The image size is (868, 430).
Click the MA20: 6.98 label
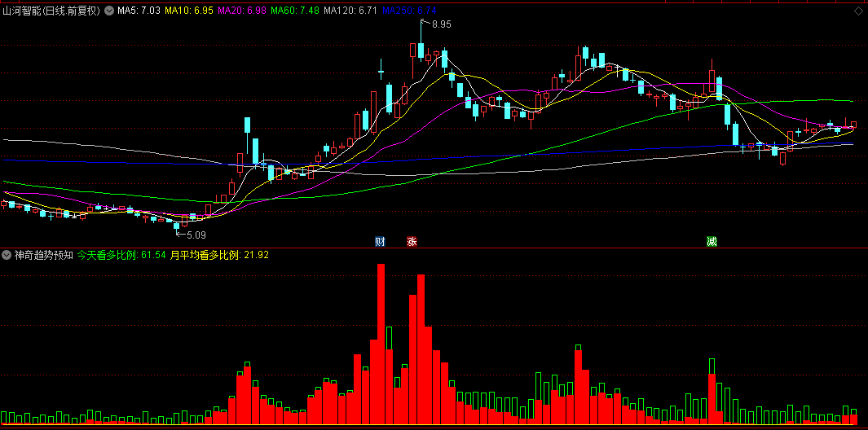[242, 11]
